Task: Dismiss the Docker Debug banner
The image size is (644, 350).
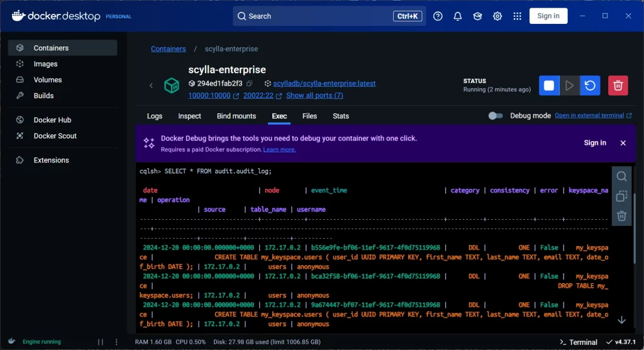Action: coord(623,143)
